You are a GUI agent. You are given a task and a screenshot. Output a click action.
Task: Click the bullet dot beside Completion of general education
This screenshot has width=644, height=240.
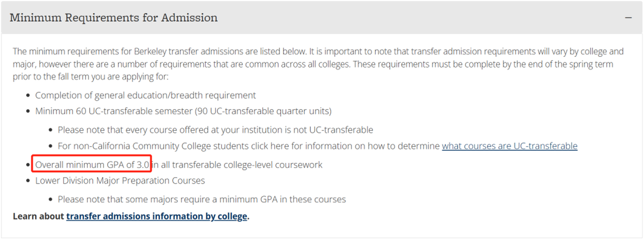pos(28,95)
